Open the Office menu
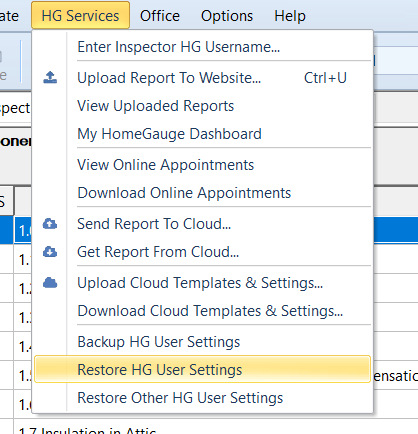 (160, 16)
